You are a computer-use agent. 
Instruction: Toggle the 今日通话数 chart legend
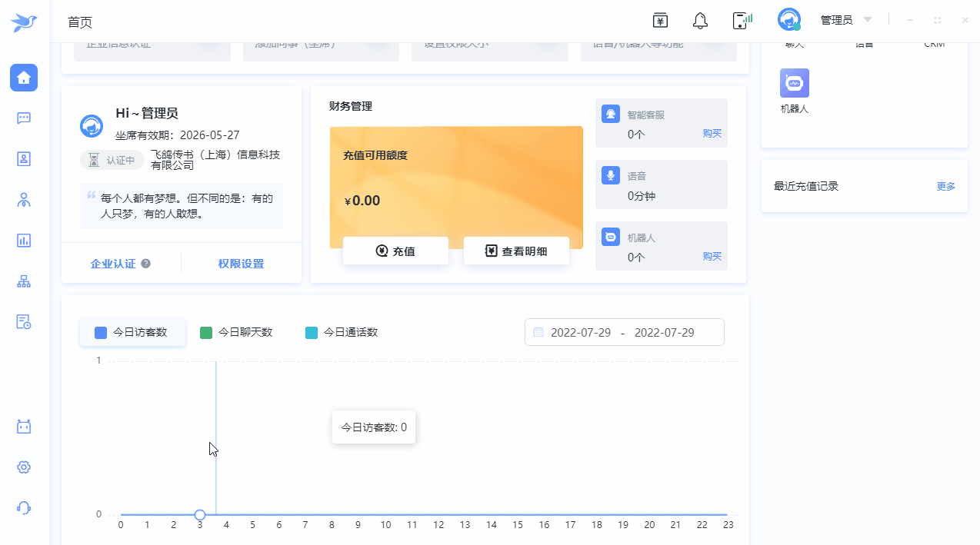[342, 333]
